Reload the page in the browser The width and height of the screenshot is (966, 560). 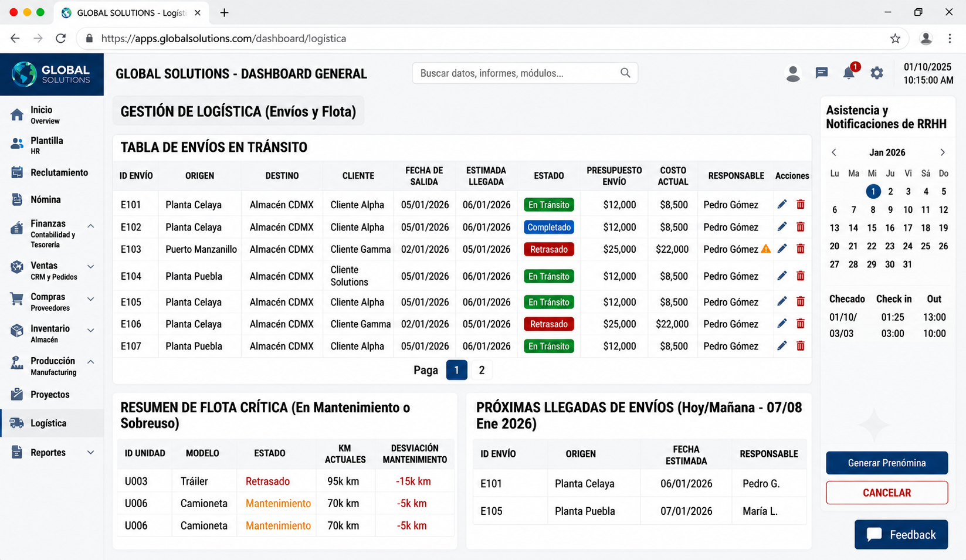click(x=60, y=38)
